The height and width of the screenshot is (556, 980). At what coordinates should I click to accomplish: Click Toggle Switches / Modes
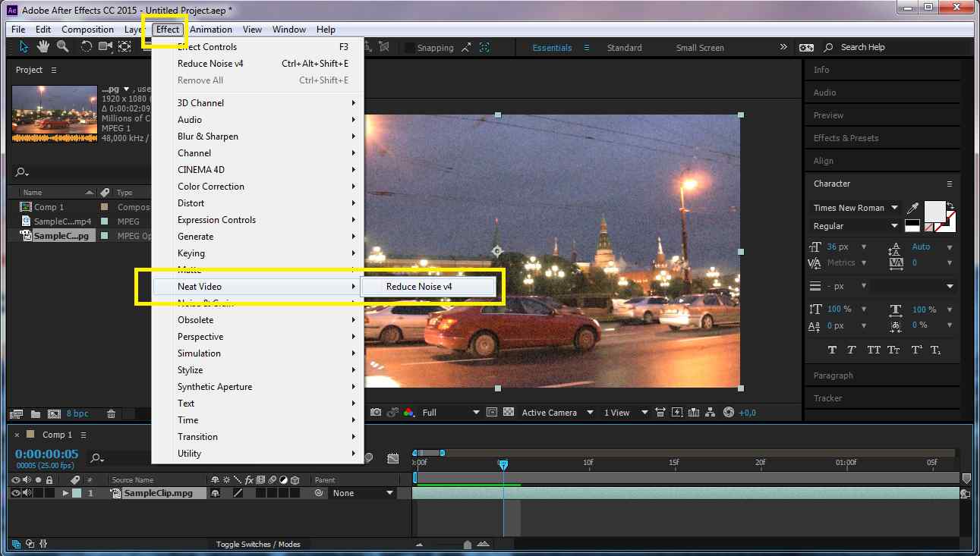(x=257, y=544)
